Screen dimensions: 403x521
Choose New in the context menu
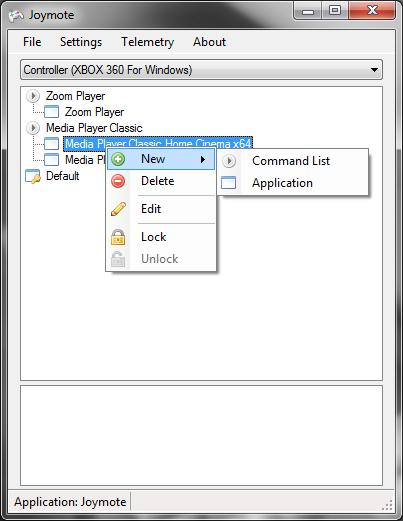point(161,159)
